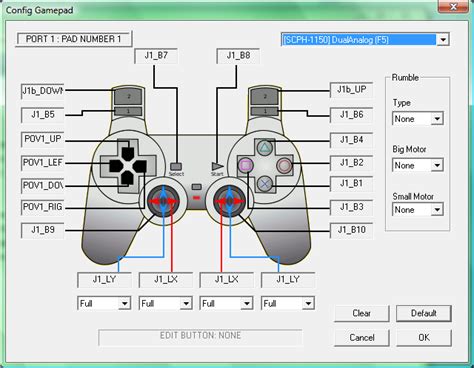Click the right shoulder button 1 on gamepad
The image size is (474, 368).
coord(265,111)
